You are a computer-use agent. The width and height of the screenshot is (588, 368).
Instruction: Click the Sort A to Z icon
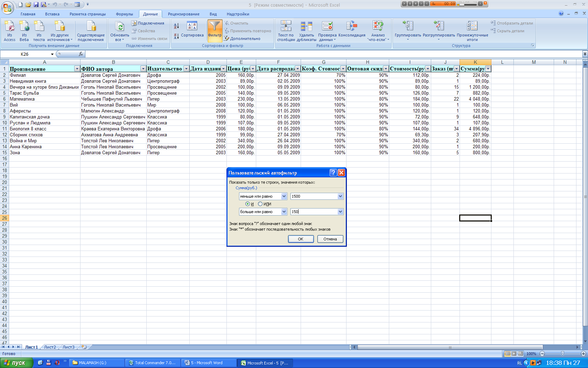176,26
